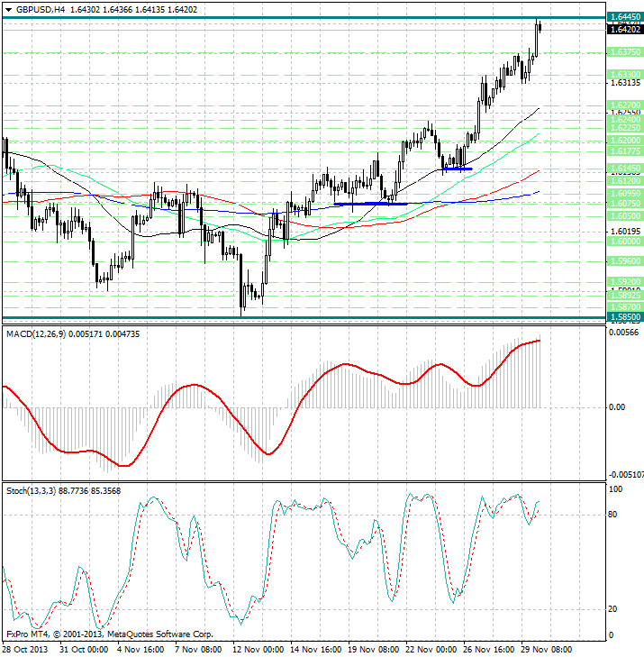
Task: Select the 1.59200 level label
Action: click(625, 281)
